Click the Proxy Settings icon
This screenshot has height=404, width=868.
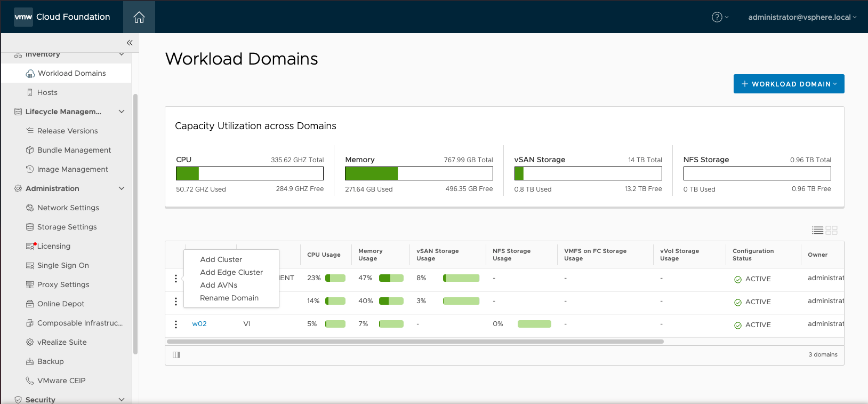[30, 284]
